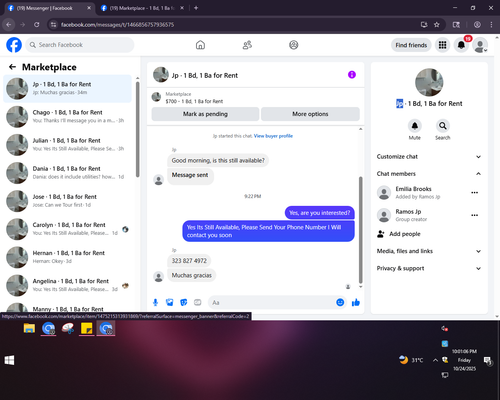Open Chago - 1 Bd, 1 Ba conversation

pyautogui.click(x=68, y=117)
